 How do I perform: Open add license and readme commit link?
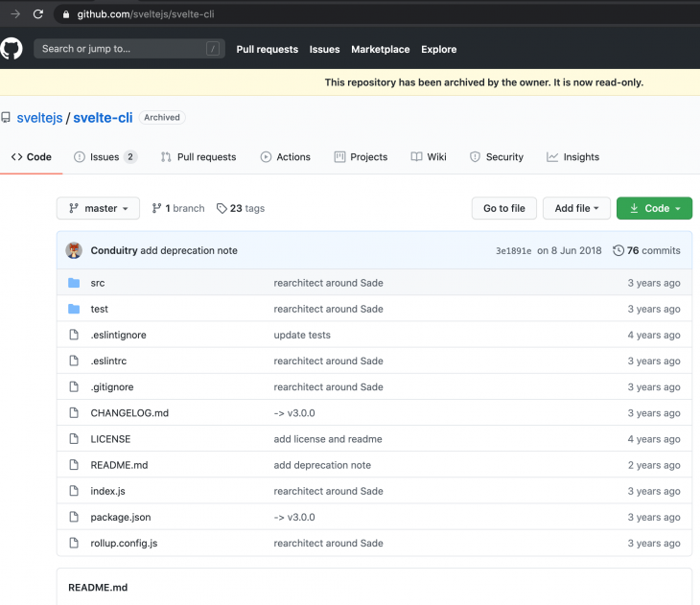tap(328, 439)
